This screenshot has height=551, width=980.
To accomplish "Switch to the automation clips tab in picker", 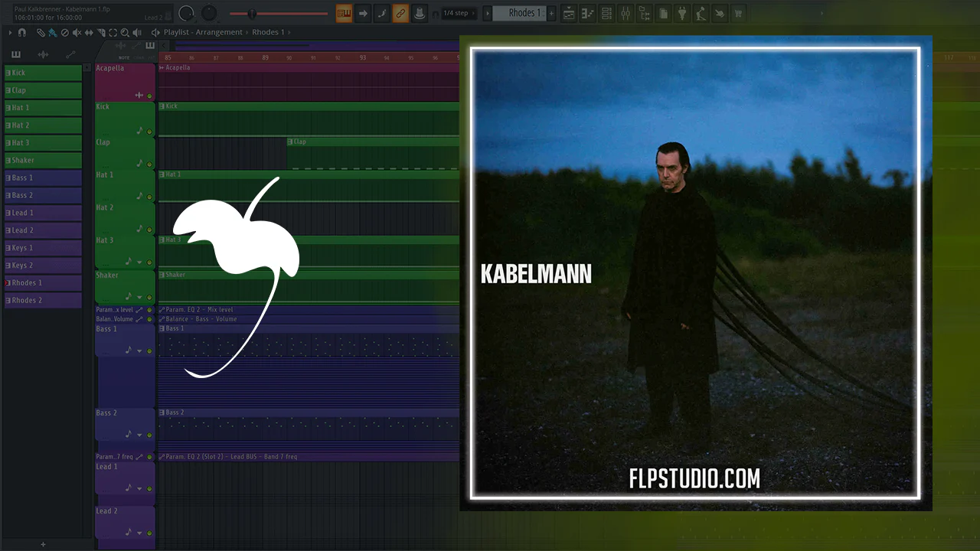I will click(x=70, y=54).
